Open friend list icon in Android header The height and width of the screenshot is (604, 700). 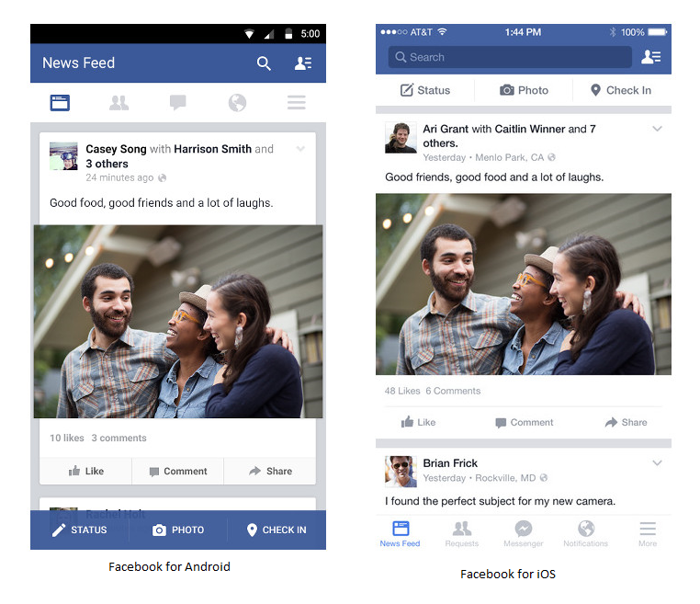[303, 63]
